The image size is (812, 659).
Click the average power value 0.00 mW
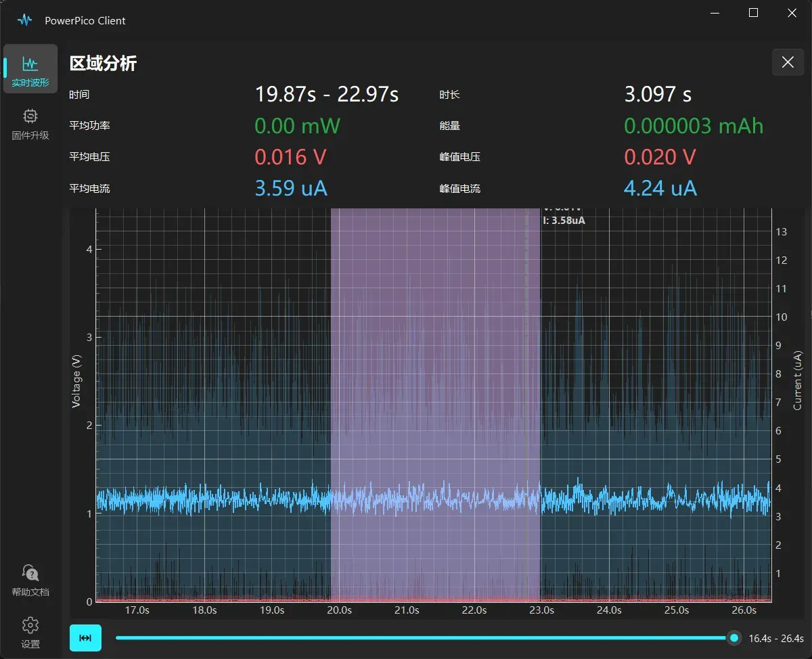click(x=298, y=125)
